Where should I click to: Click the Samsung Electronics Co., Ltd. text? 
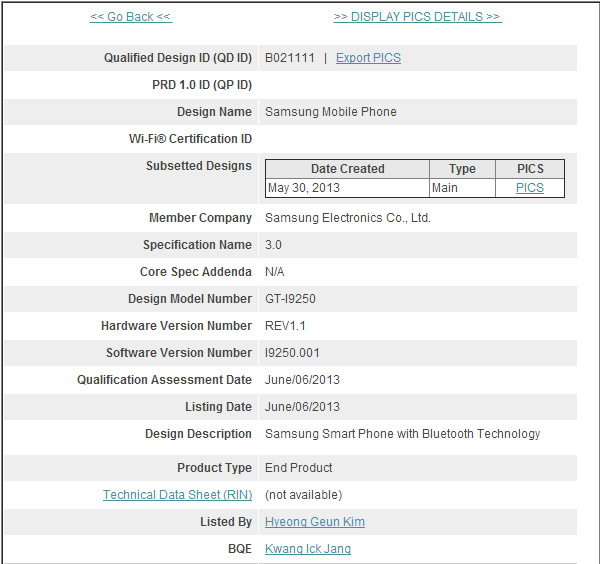(x=347, y=218)
